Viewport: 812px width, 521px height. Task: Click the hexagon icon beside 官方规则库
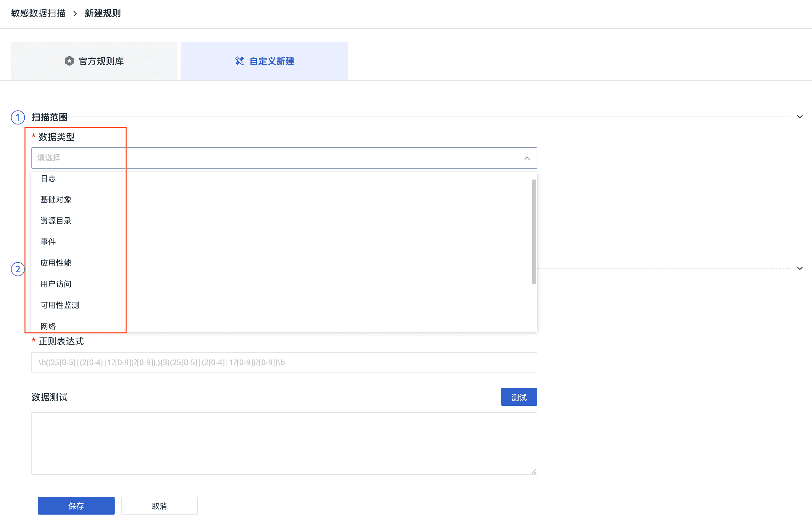[69, 61]
